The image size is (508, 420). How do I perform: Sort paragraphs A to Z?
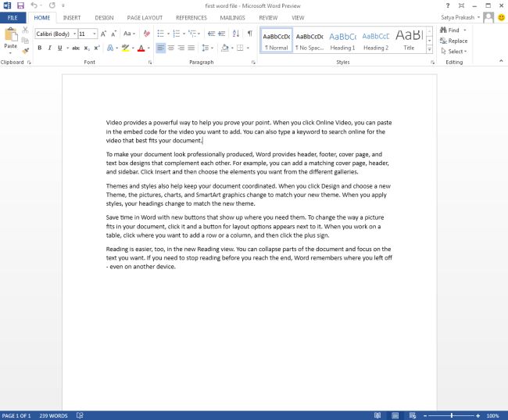[x=236, y=34]
